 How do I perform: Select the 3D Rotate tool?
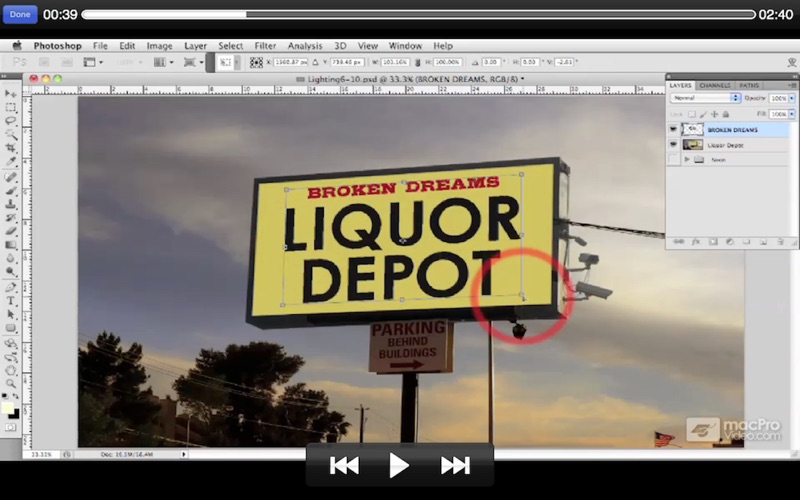point(10,343)
